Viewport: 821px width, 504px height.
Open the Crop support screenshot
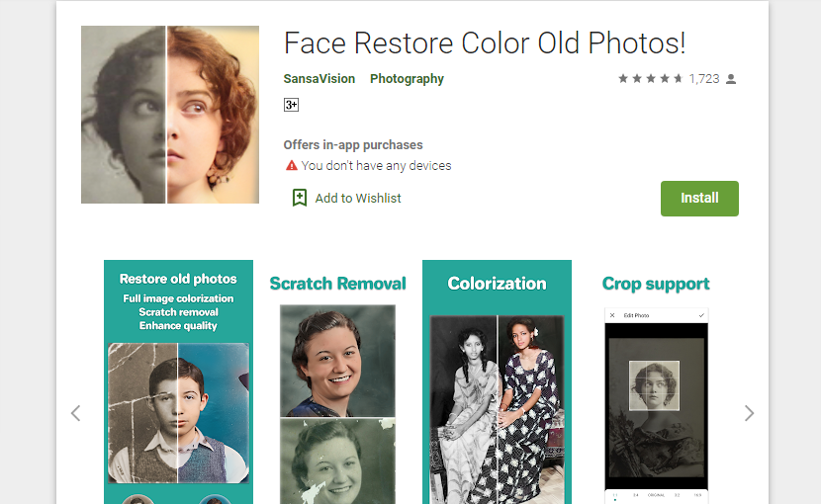tap(656, 382)
